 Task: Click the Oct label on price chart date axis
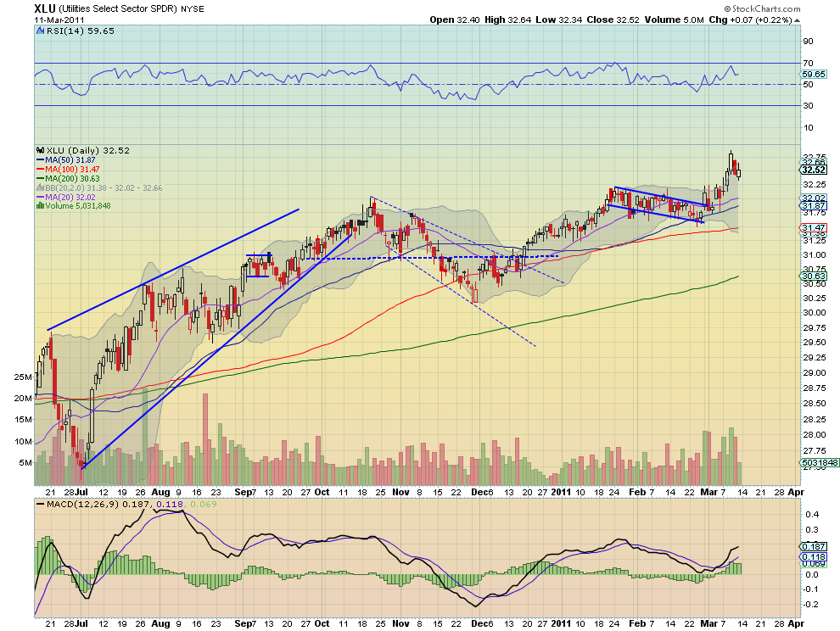pyautogui.click(x=322, y=492)
